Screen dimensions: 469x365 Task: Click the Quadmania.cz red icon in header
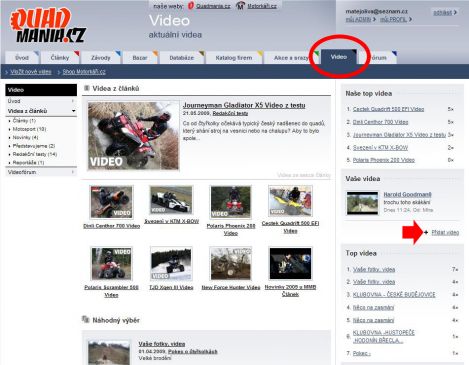pos(191,6)
